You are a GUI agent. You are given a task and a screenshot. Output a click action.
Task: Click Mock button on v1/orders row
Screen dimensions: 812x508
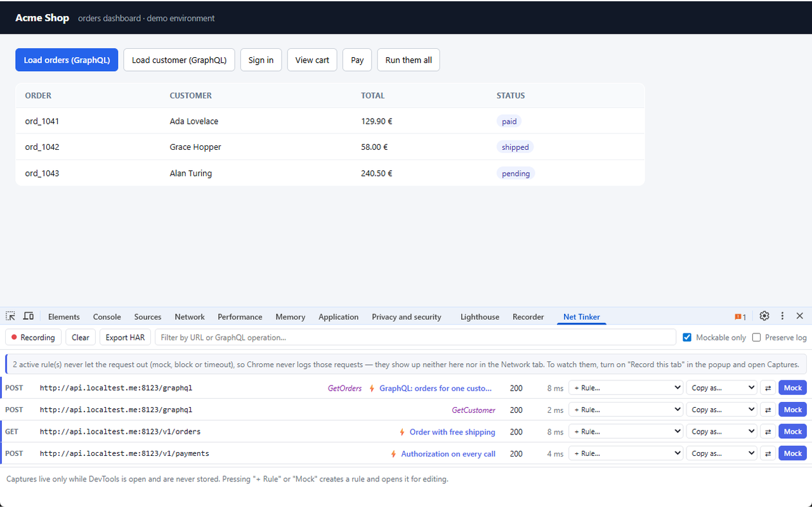tap(793, 432)
